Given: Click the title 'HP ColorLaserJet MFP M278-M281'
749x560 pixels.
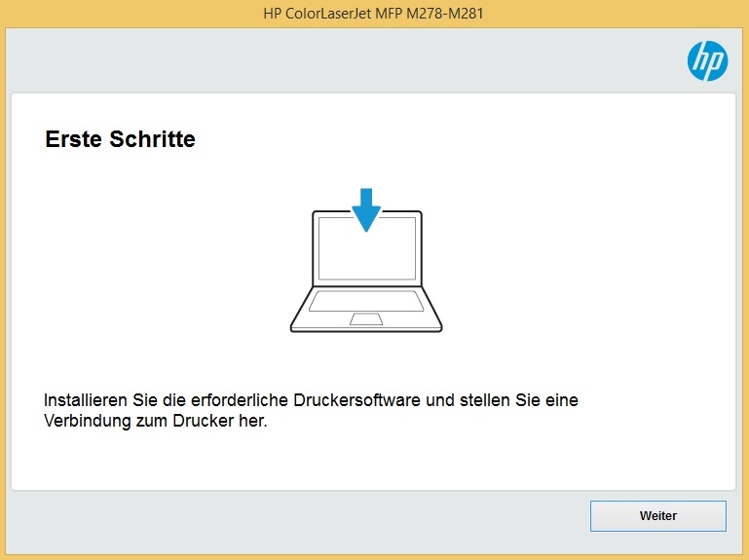Looking at the screenshot, I should tap(374, 14).
